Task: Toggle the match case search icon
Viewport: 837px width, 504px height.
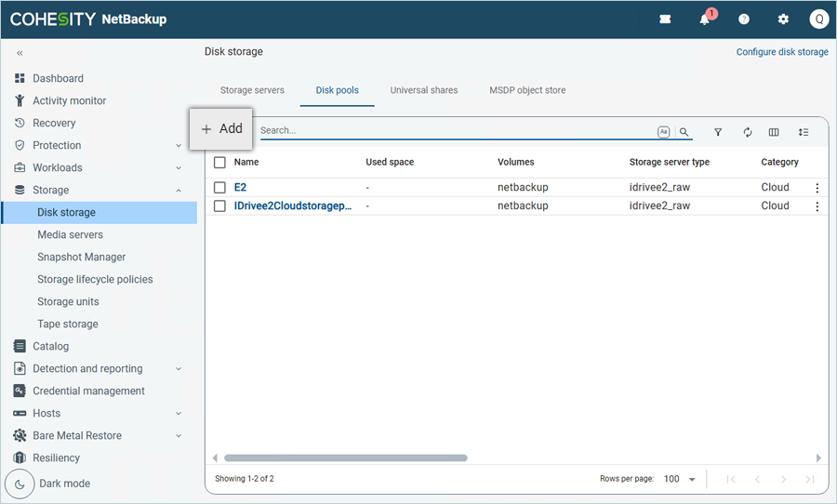Action: (663, 132)
